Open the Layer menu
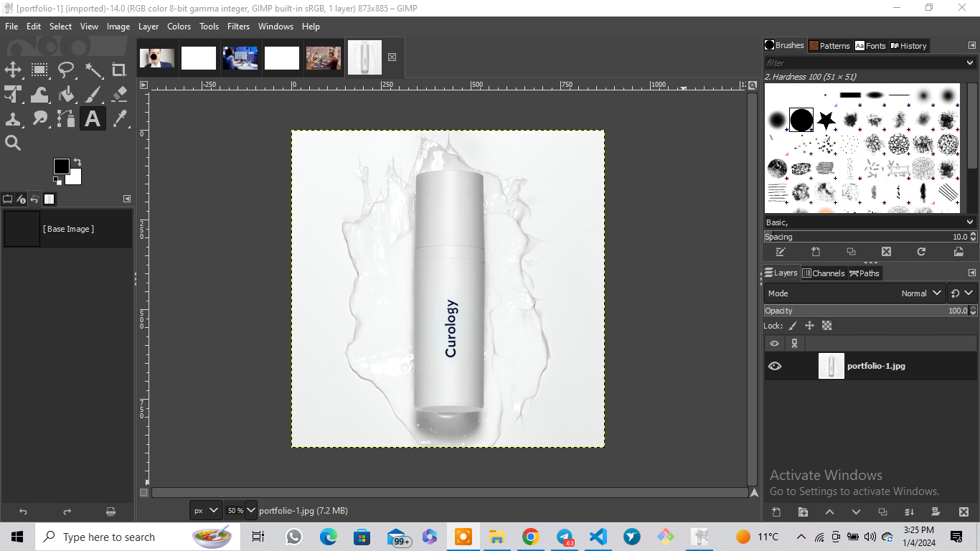Screen dimensions: 980x551 149,26
